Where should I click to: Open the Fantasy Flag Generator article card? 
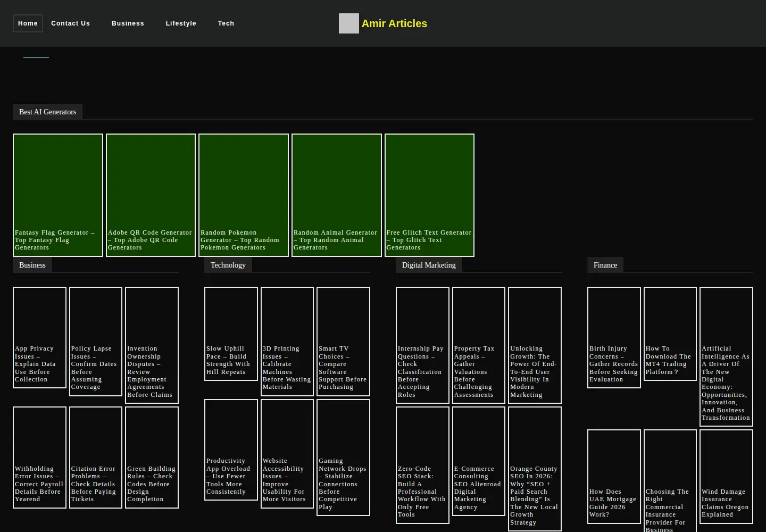pyautogui.click(x=58, y=195)
